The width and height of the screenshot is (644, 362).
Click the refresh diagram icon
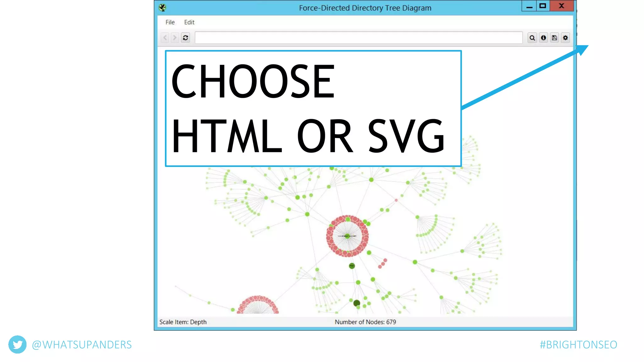[186, 38]
